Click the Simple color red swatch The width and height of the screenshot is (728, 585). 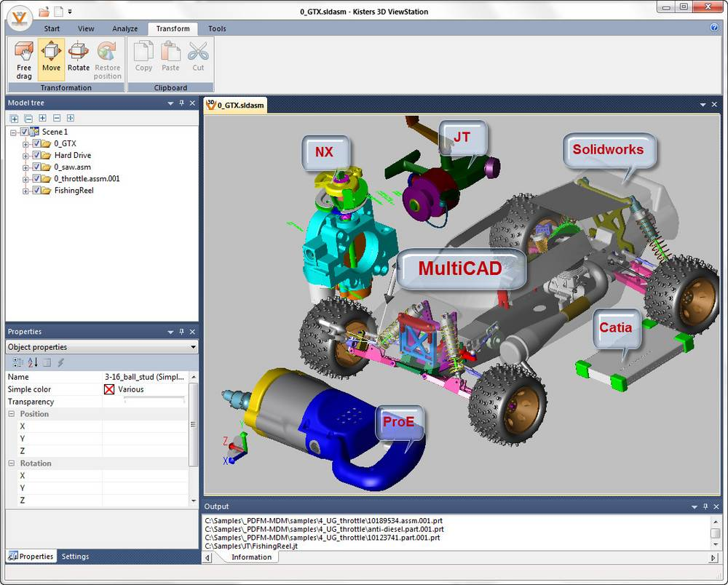coord(109,389)
